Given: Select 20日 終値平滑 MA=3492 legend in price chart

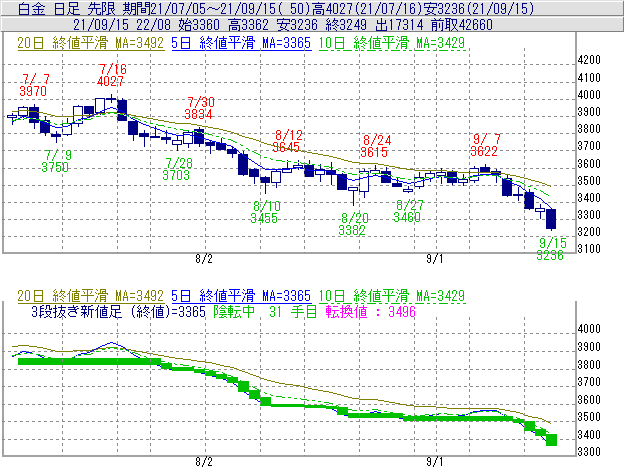Looking at the screenshot, I should click(90, 43).
